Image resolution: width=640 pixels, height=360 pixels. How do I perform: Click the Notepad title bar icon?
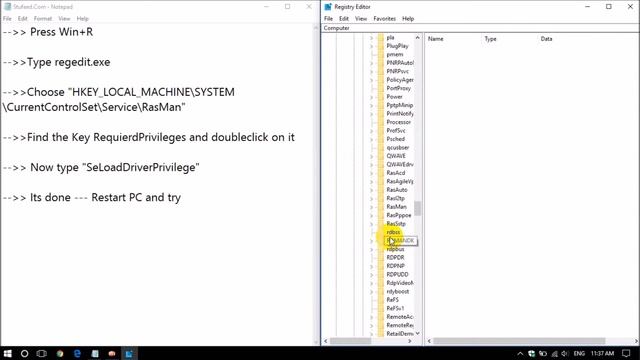[7, 7]
